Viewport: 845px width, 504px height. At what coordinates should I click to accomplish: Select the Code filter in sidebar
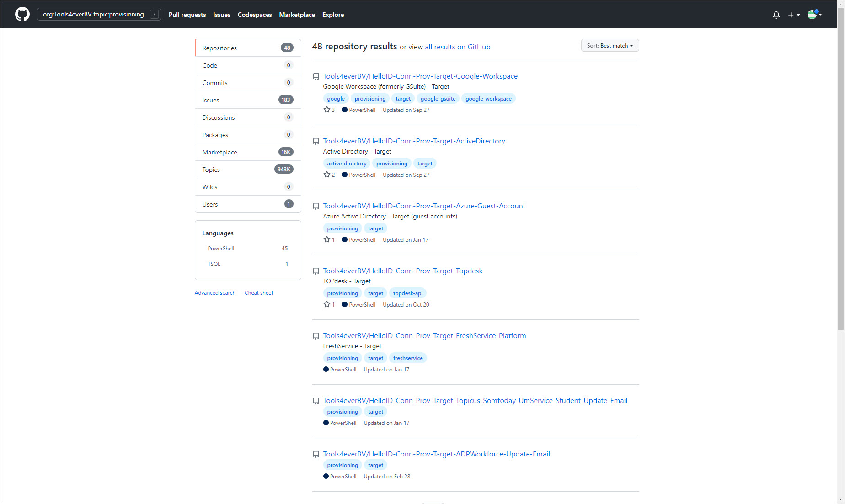[x=248, y=65]
